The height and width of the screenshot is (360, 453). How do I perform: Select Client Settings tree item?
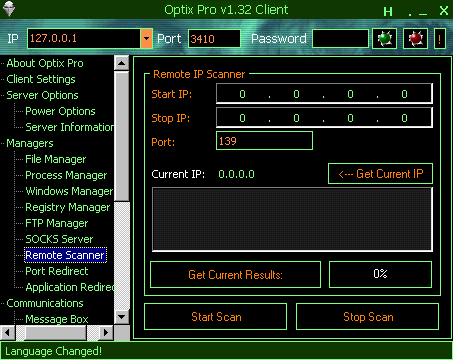tap(41, 79)
